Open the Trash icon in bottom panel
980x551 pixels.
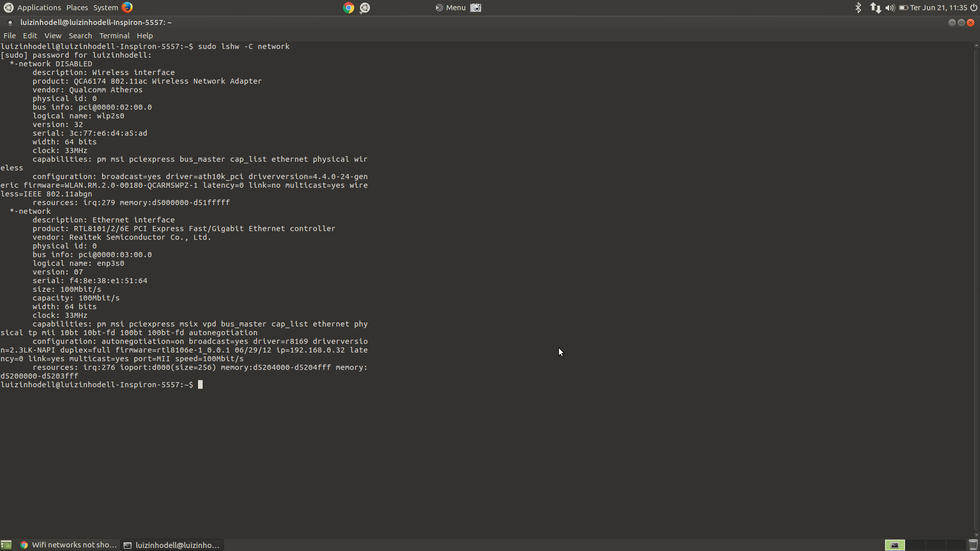coord(973,545)
